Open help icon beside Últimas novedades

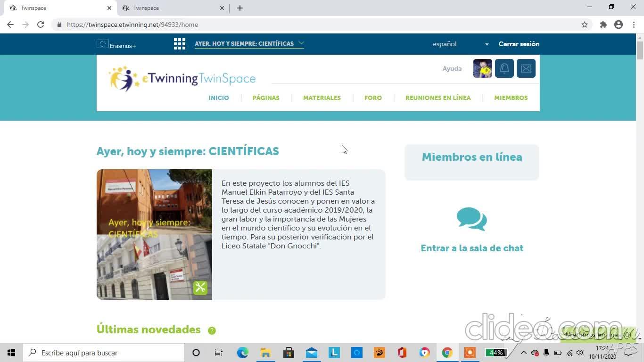(212, 330)
